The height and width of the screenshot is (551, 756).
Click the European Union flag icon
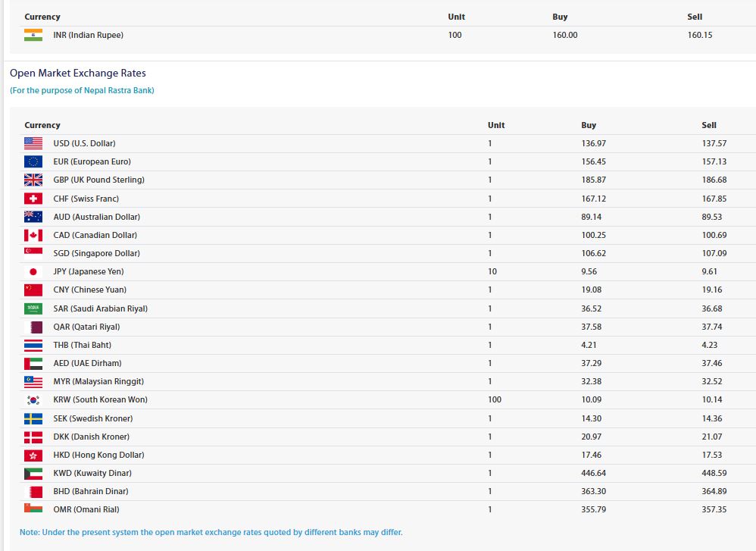(x=33, y=161)
